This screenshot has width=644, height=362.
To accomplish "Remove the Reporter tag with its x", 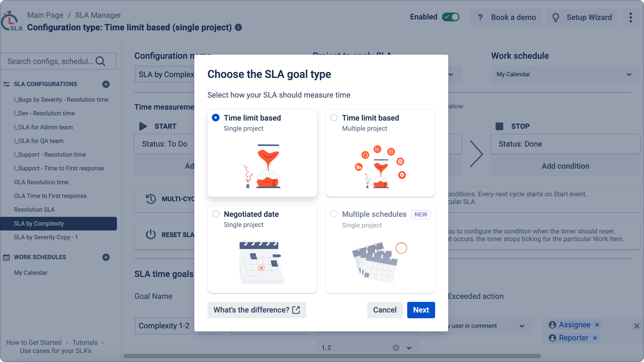I will 595,338.
